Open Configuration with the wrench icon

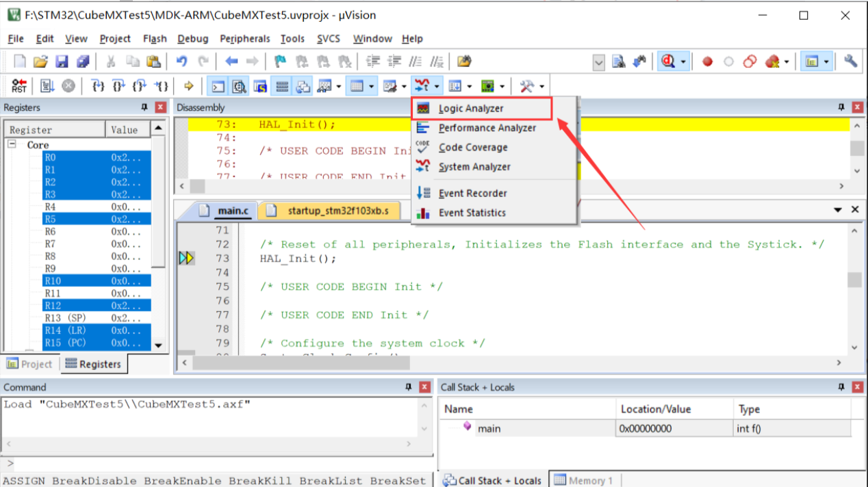pos(851,62)
